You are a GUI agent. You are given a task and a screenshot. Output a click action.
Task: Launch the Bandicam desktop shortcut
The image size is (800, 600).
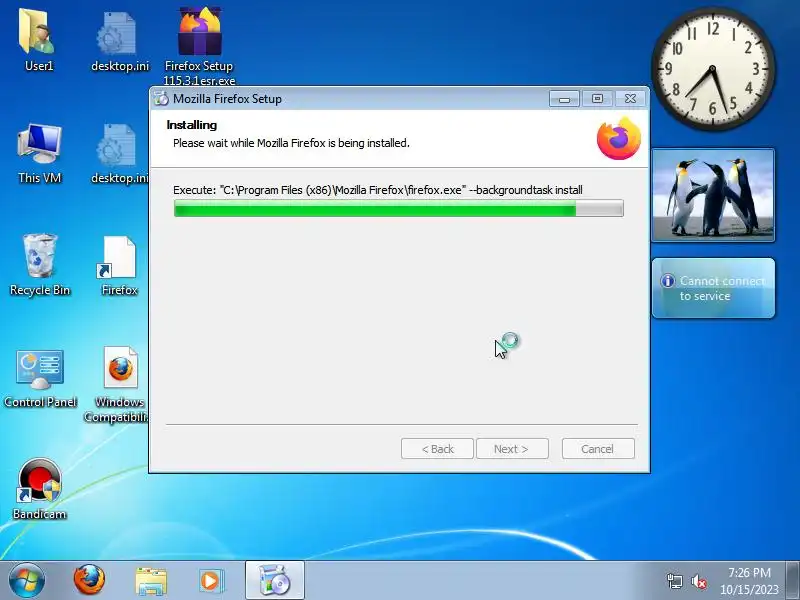(39, 489)
